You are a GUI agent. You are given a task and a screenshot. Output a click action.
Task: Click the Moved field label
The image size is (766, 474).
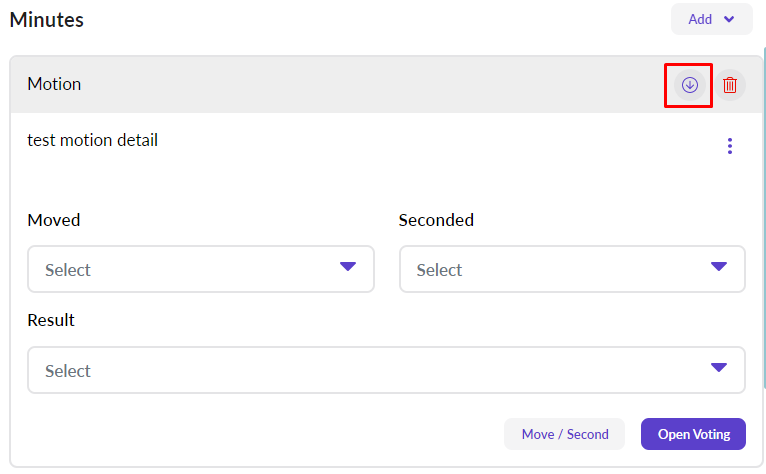pos(54,220)
